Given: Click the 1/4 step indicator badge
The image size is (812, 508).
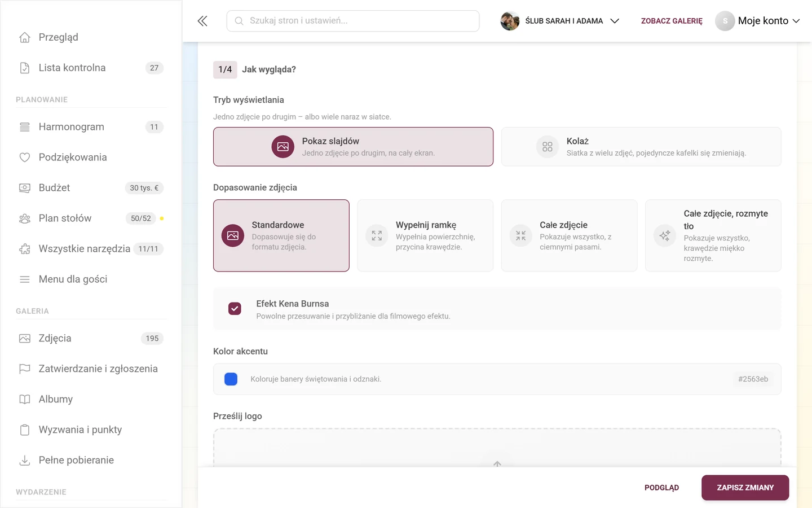Looking at the screenshot, I should [x=225, y=69].
